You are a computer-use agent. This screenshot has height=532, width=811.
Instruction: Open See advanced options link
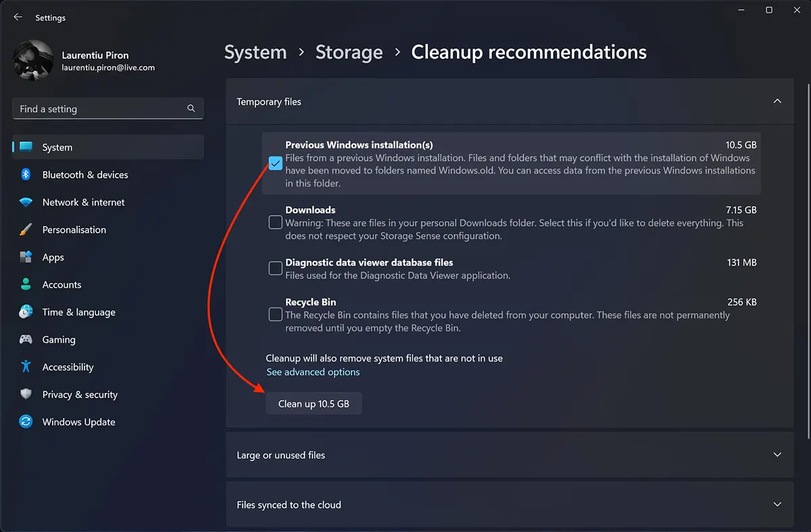coord(313,372)
